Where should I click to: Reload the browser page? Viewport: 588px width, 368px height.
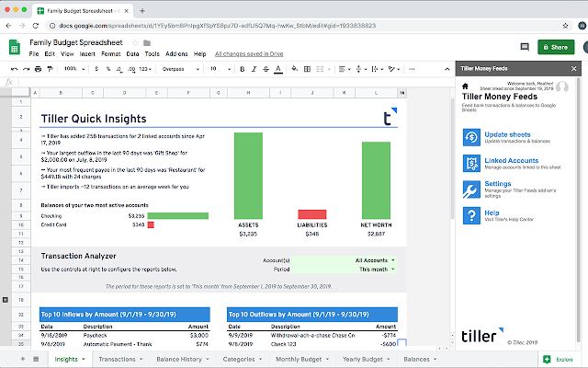point(36,26)
